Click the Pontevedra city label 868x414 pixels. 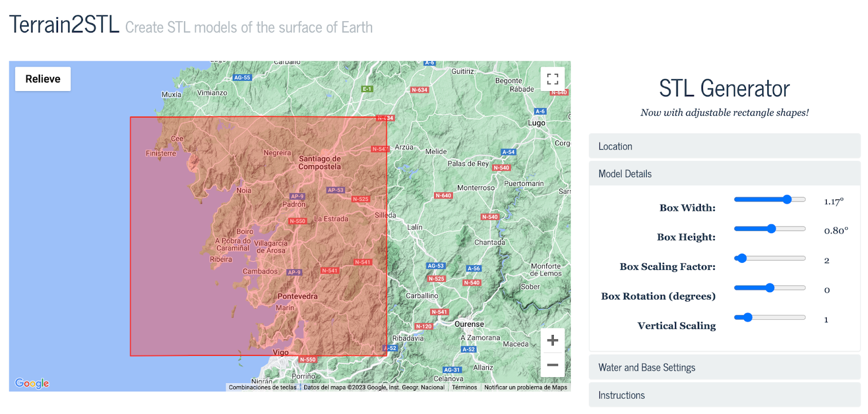pos(297,296)
